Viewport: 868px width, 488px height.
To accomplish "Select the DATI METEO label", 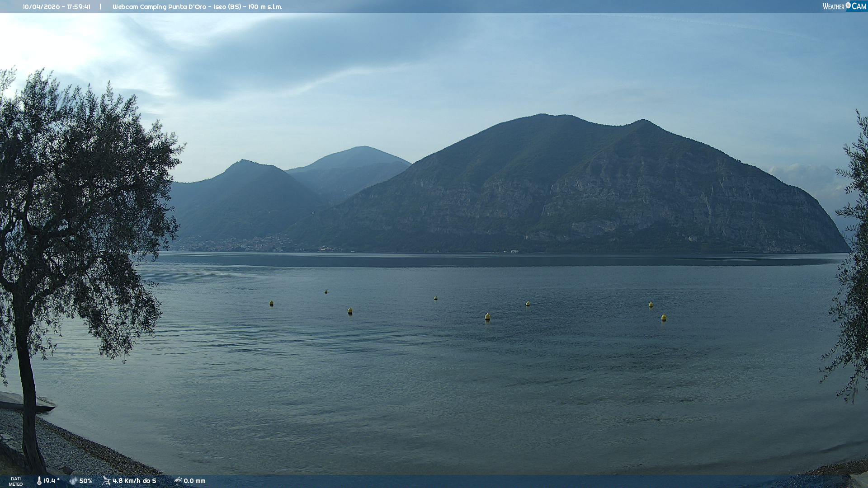I will tap(16, 481).
